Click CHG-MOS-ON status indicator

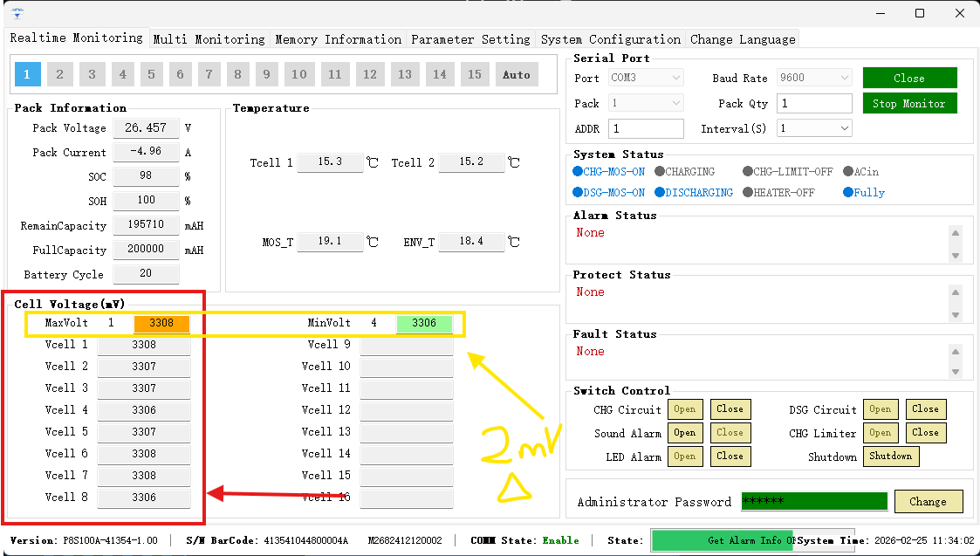tap(609, 171)
